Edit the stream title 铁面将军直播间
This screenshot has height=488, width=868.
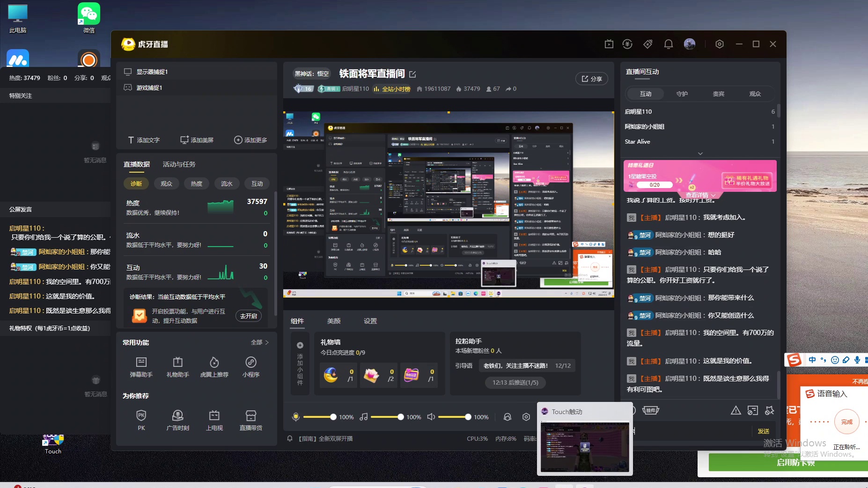[412, 74]
